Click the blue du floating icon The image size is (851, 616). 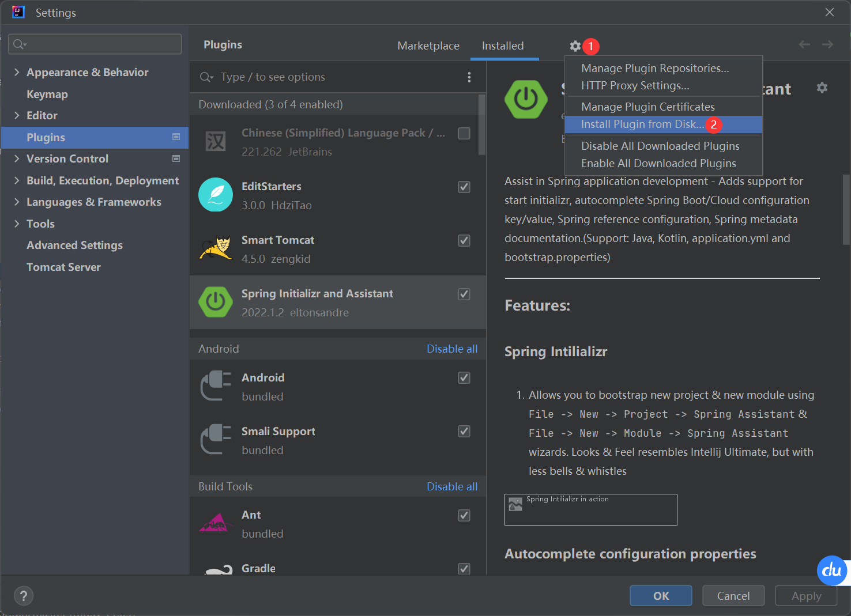click(x=832, y=570)
